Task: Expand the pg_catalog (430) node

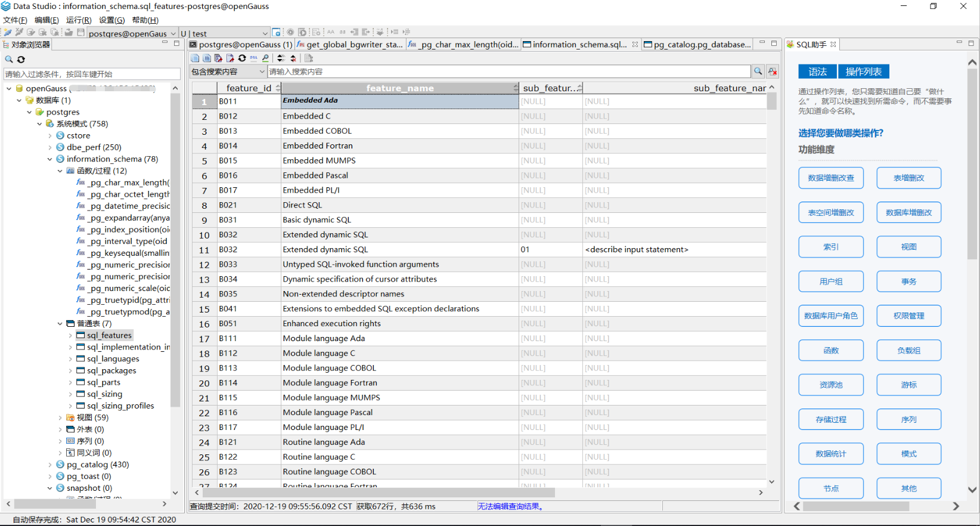Action: pos(49,465)
